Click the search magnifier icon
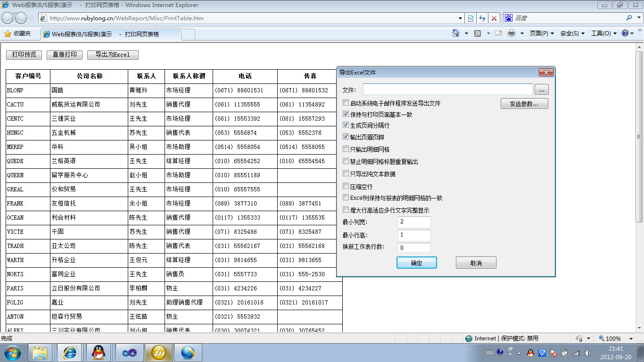 pos(629,18)
